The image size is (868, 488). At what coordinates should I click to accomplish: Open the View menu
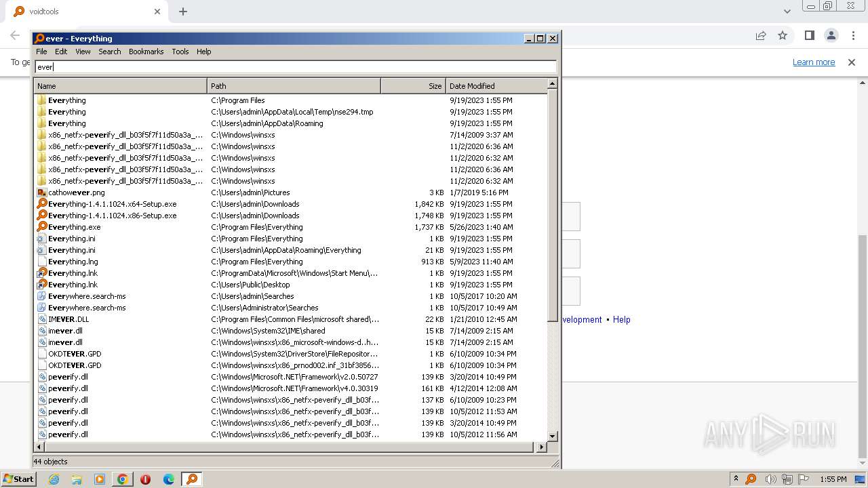pyautogui.click(x=83, y=52)
